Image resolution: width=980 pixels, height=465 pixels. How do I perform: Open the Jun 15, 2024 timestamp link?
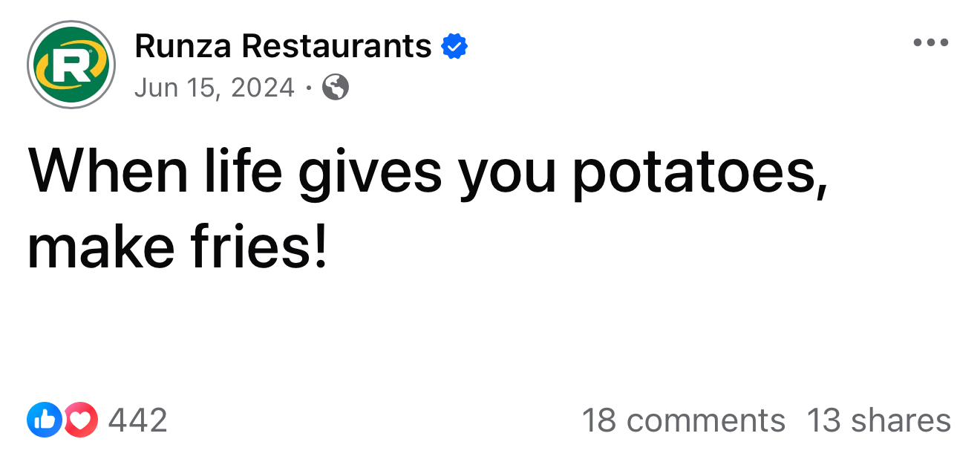tap(215, 88)
